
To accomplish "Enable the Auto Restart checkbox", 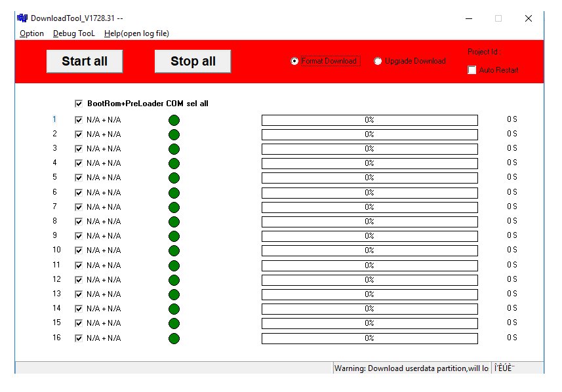I will pyautogui.click(x=472, y=70).
